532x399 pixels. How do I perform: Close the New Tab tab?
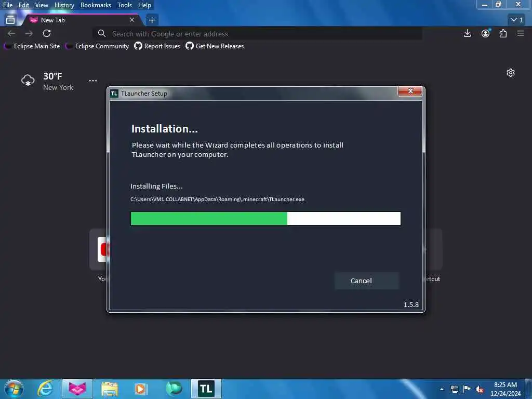(x=132, y=20)
